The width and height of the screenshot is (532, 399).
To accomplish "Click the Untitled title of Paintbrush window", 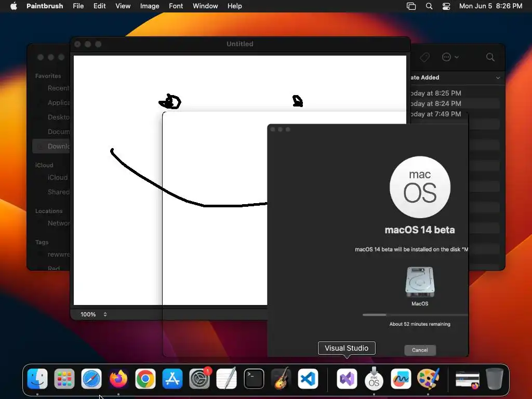I will tap(240, 44).
